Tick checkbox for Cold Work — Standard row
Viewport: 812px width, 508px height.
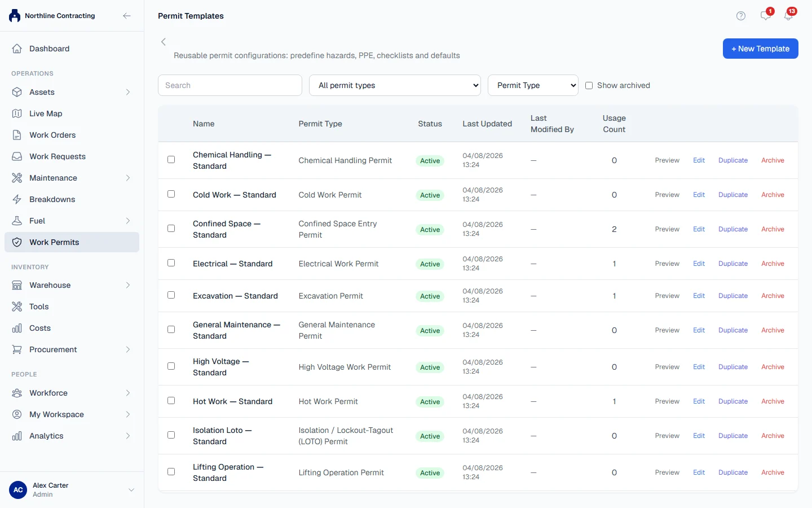(171, 194)
